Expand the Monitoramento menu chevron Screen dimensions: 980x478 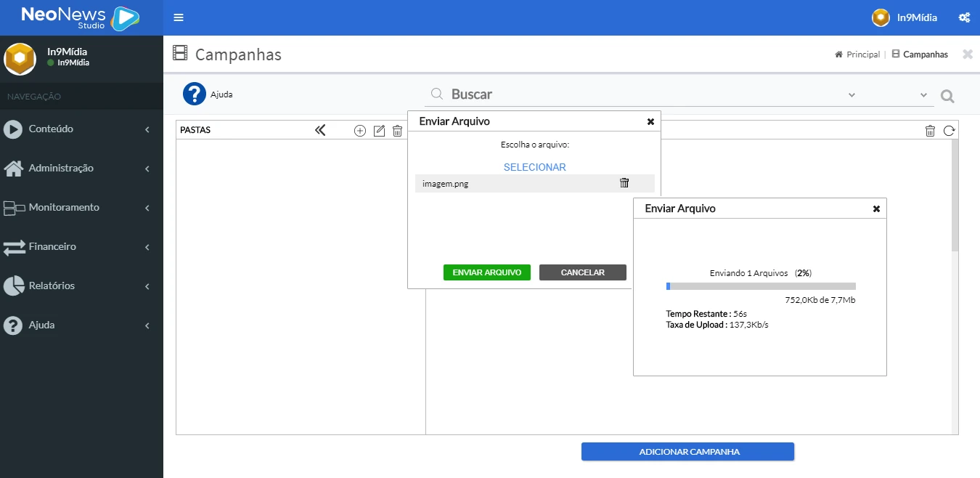pyautogui.click(x=147, y=208)
